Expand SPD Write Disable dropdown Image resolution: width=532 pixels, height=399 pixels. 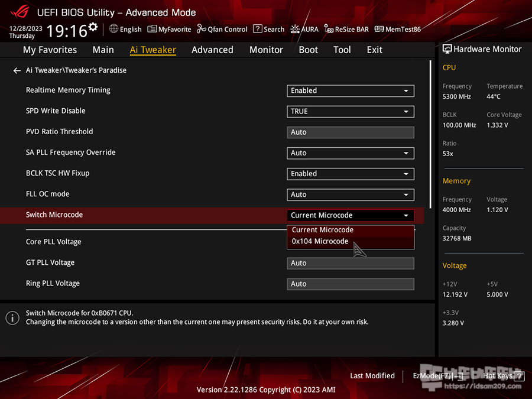(x=351, y=111)
